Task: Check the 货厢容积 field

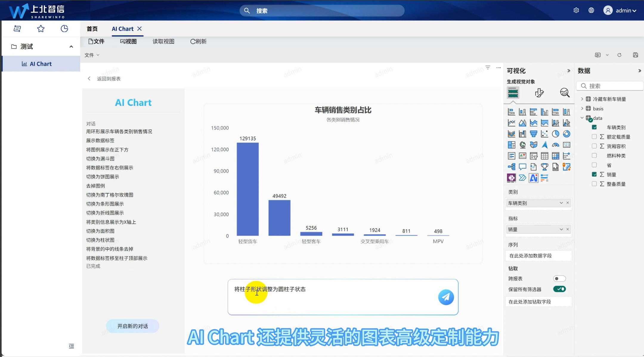Action: click(x=594, y=146)
